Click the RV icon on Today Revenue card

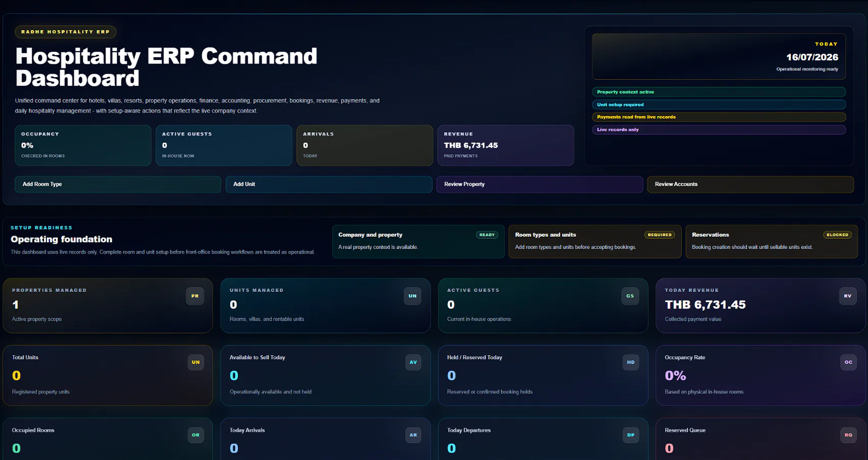(x=848, y=296)
